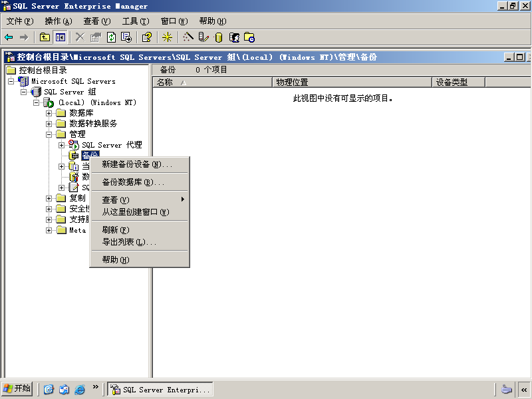Open the 窗口(W) menu
The width and height of the screenshot is (532, 399).
[174, 21]
